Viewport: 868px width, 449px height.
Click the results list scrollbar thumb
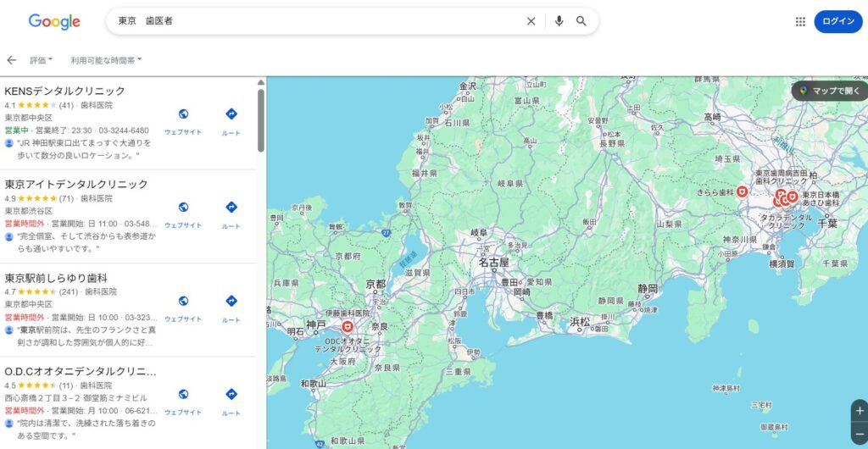[x=261, y=120]
